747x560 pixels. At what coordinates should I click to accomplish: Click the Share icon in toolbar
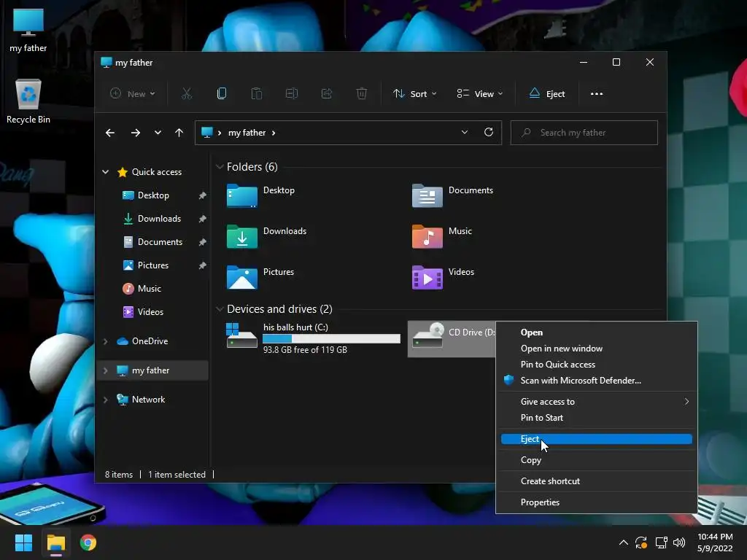[327, 94]
